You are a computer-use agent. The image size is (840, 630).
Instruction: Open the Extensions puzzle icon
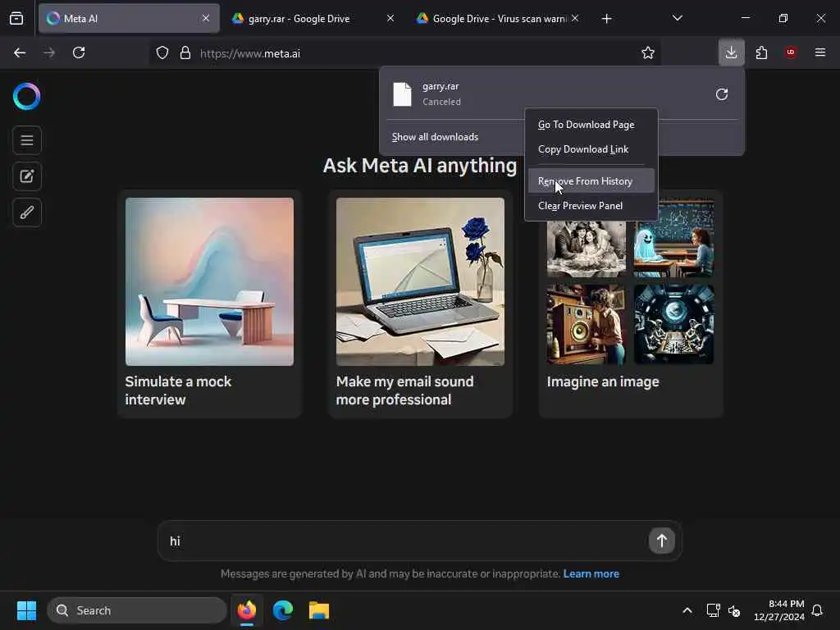point(761,52)
